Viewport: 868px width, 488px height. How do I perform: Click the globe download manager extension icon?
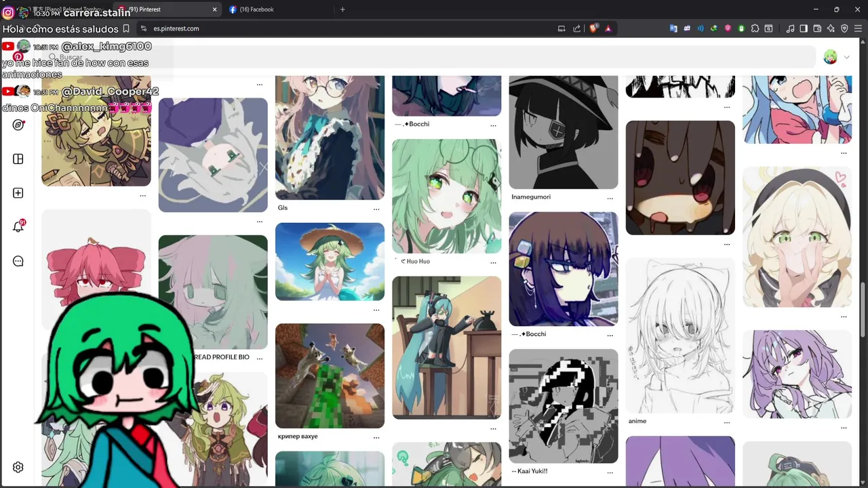point(714,28)
